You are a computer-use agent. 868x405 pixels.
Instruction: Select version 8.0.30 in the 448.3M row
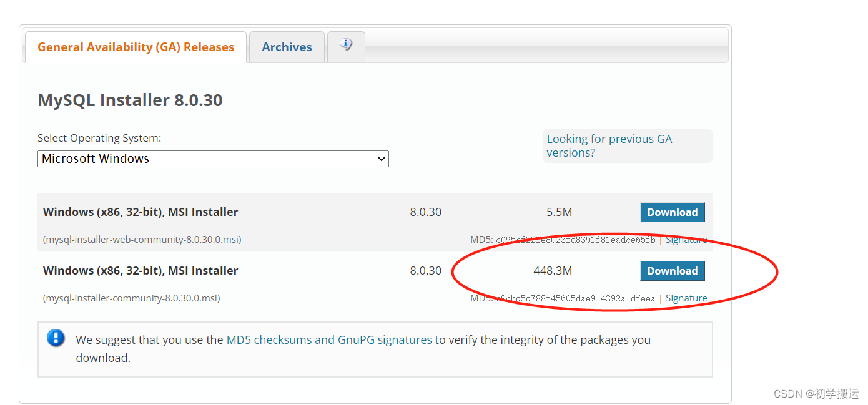point(426,271)
